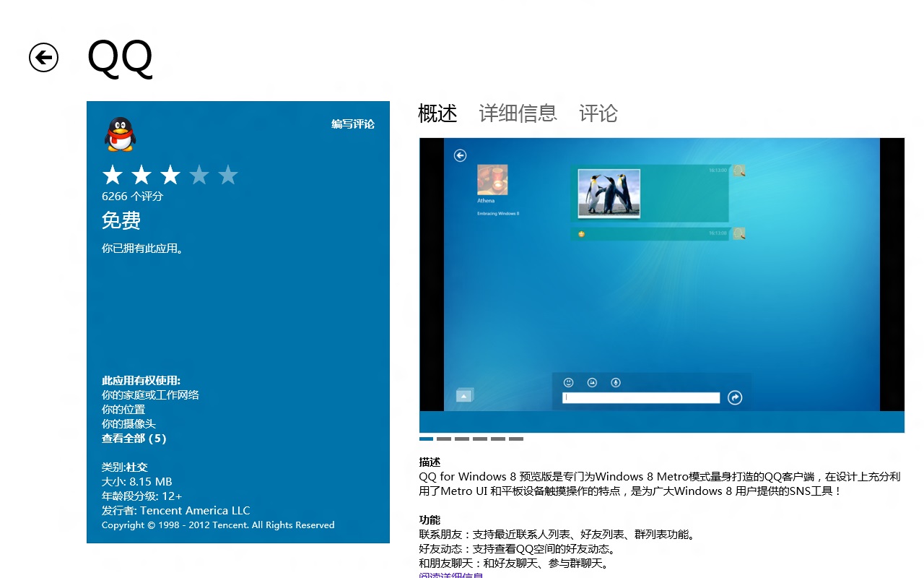The width and height of the screenshot is (924, 578).
Task: Open the 评论 reviews tab
Action: (x=598, y=113)
